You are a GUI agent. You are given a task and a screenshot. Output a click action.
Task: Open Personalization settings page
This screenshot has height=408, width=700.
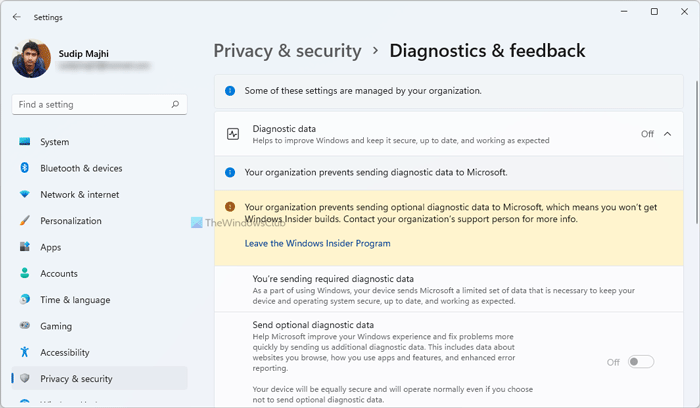coord(99,221)
